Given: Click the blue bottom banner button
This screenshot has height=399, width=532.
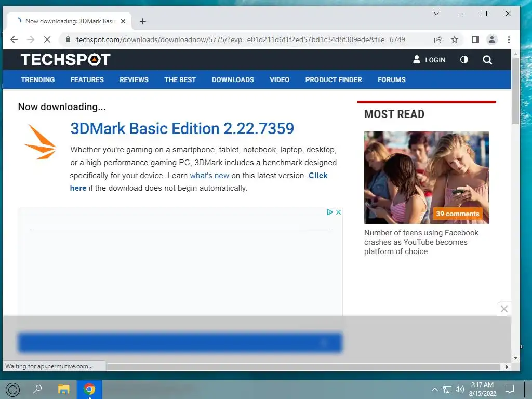Looking at the screenshot, I should tap(180, 342).
